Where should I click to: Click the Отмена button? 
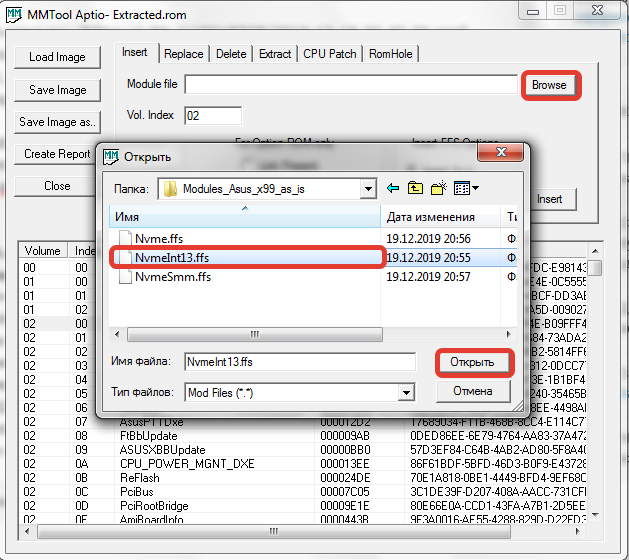point(473,391)
